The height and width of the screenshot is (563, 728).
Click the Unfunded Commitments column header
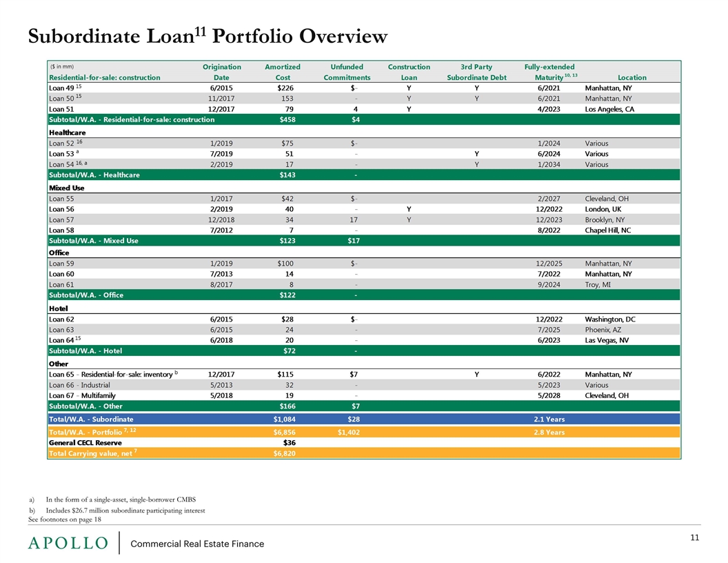pos(347,72)
